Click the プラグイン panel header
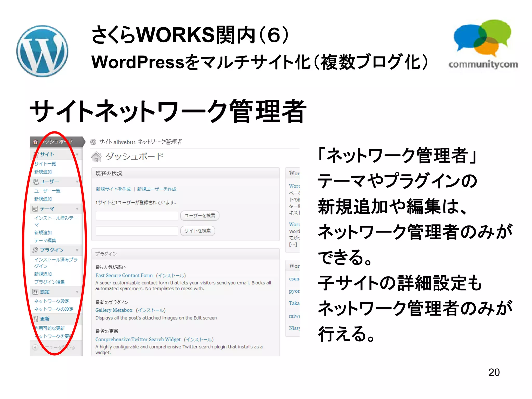The image size is (532, 399). (x=185, y=254)
